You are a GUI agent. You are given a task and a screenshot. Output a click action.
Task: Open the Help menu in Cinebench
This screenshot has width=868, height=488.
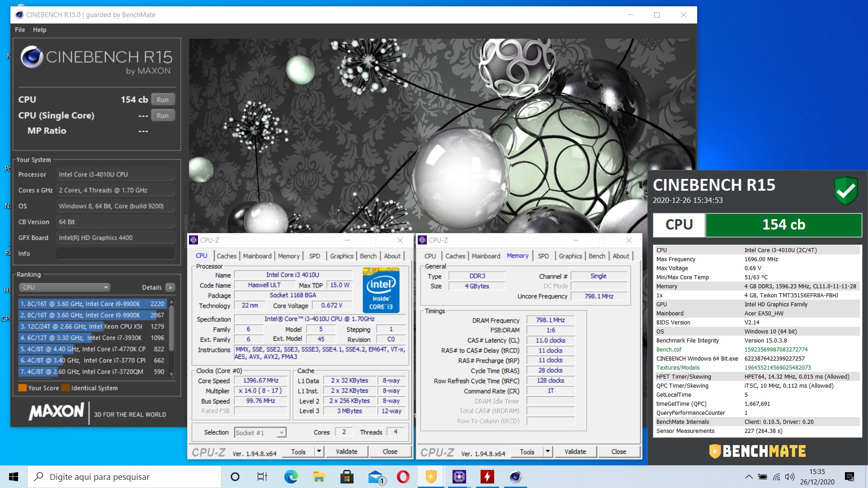coord(39,30)
